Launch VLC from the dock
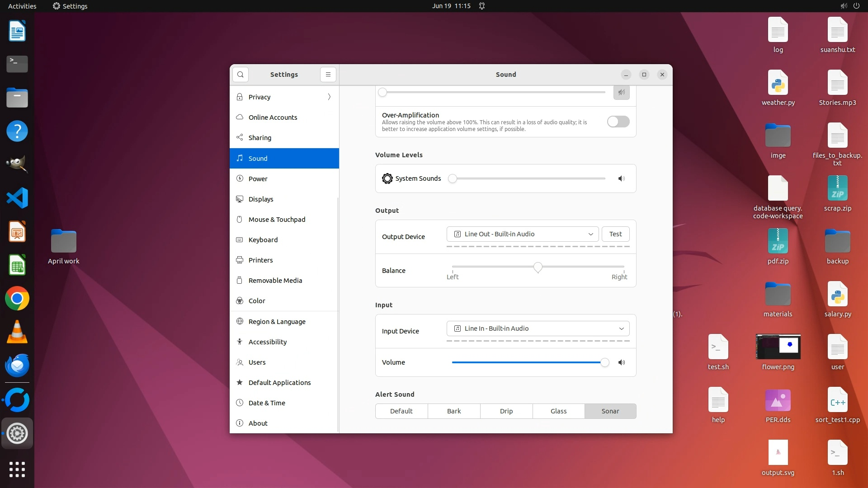 pos(17,332)
